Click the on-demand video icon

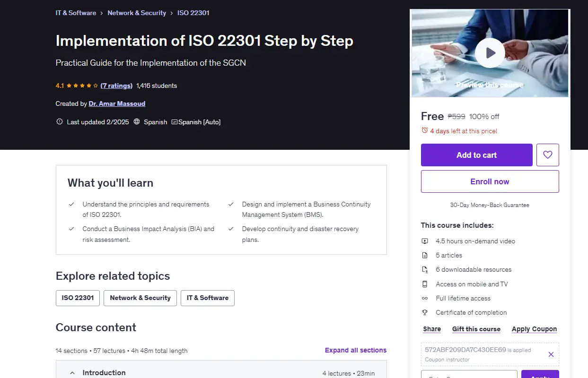[x=425, y=241]
